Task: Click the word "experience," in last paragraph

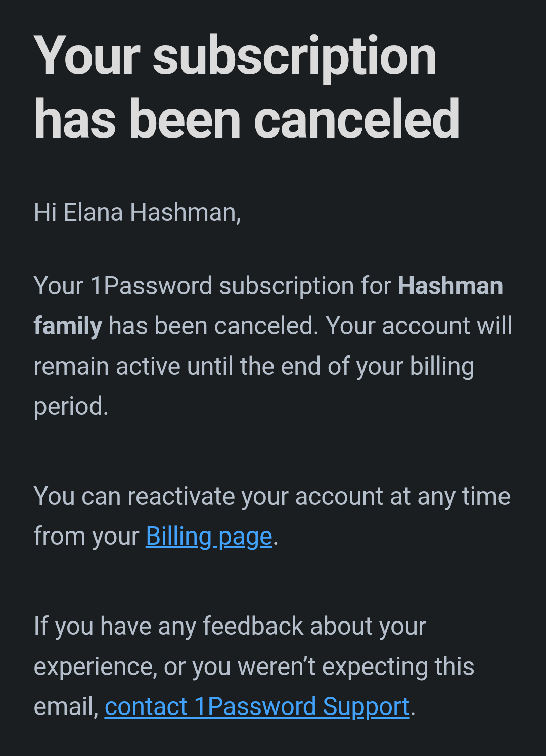Action: pos(95,668)
